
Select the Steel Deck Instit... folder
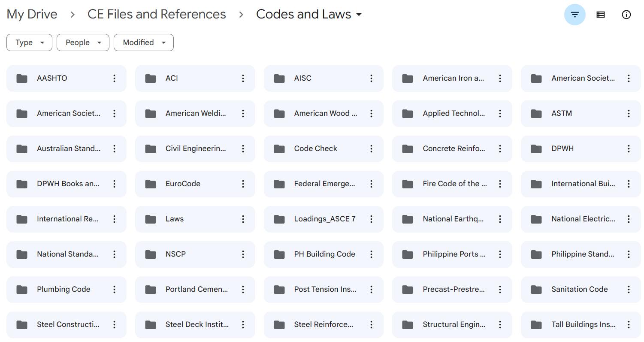click(195, 324)
